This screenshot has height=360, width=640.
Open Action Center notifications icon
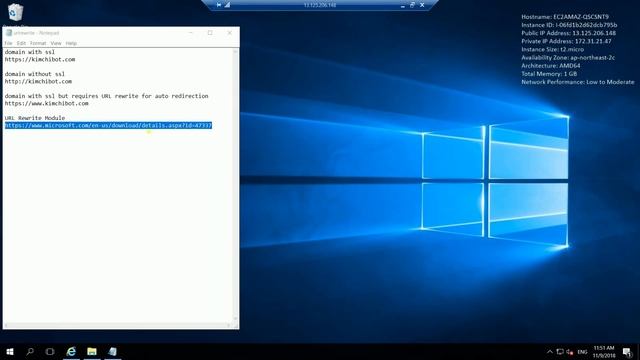627,352
